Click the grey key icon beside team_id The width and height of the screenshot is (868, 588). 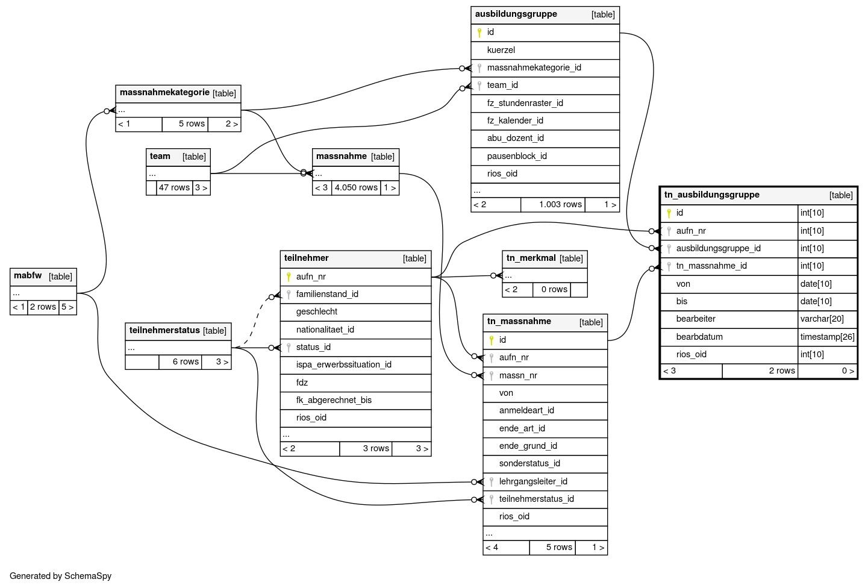click(x=479, y=86)
